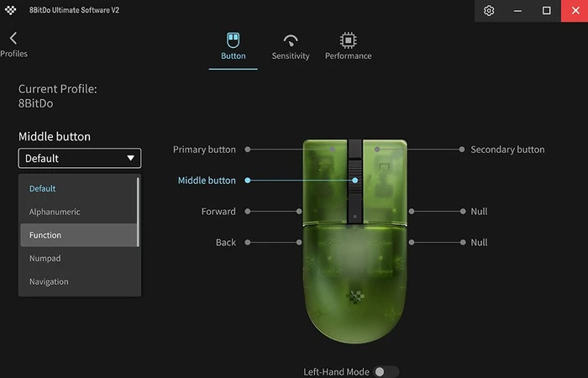Select the Forward button label
This screenshot has height=378, width=588.
pos(218,212)
